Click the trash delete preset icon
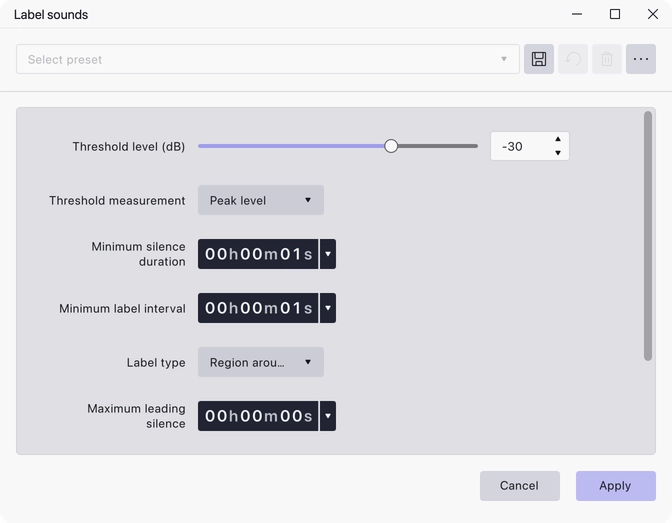Image resolution: width=672 pixels, height=523 pixels. tap(607, 59)
